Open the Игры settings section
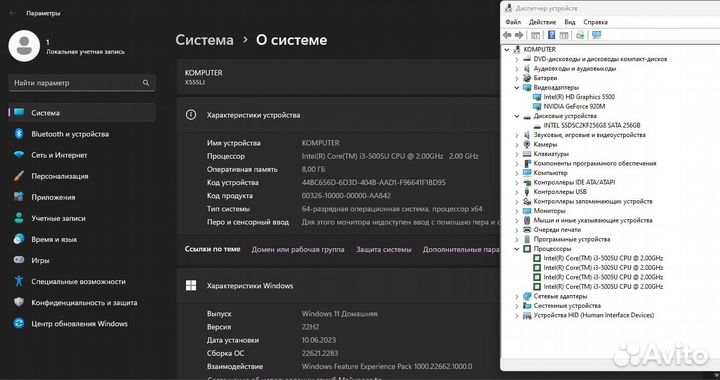This screenshot has height=380, width=720. (82, 260)
